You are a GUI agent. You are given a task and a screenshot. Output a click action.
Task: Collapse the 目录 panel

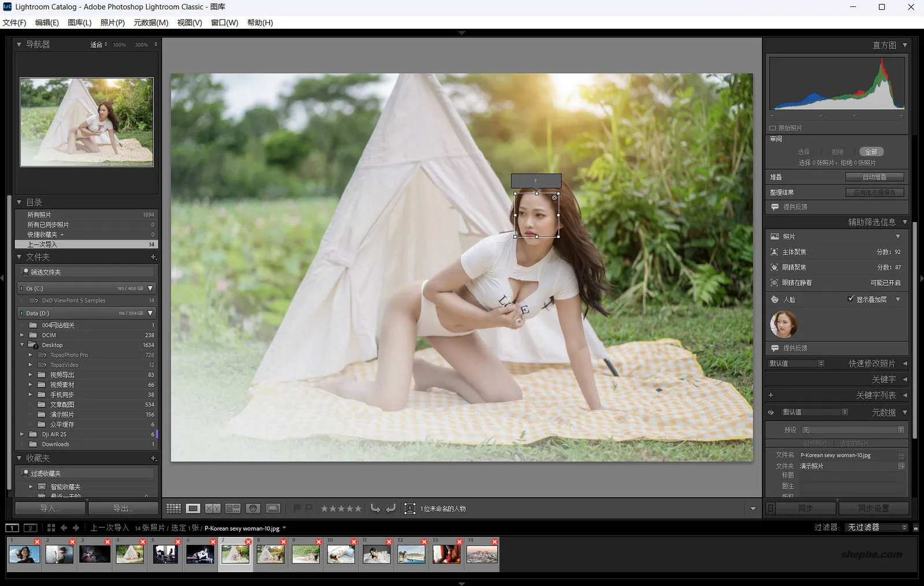click(19, 202)
